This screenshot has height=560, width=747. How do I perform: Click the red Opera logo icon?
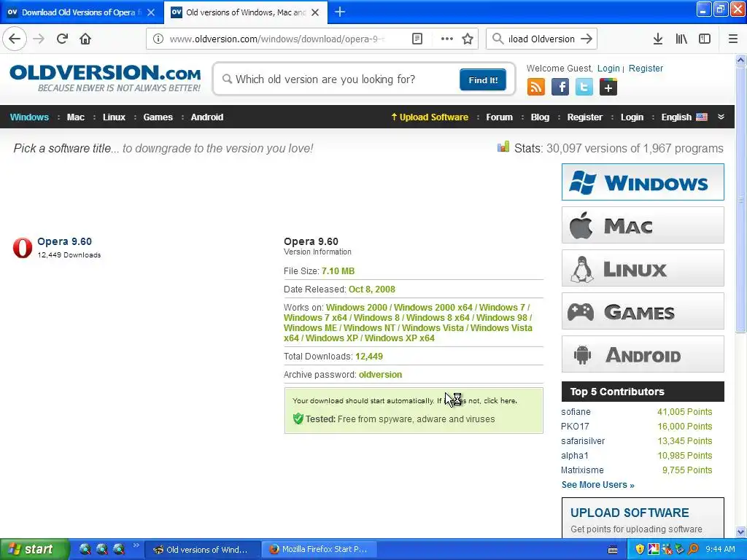tap(23, 248)
